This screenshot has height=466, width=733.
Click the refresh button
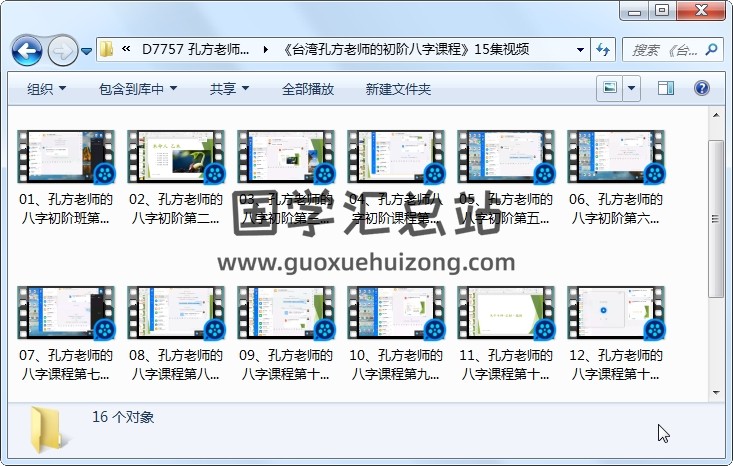[603, 50]
